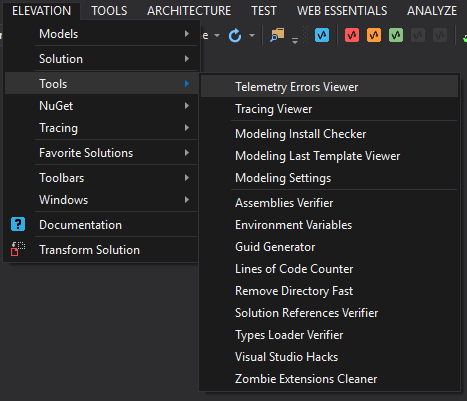Viewport: 467px width, 401px height.
Task: Run Solution References Verifier
Action: coord(329,313)
